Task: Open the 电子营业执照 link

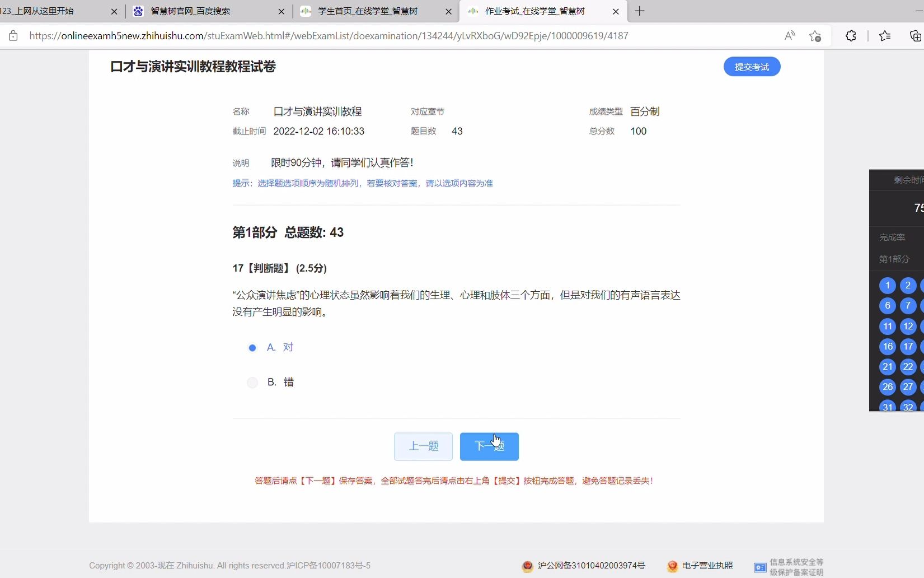Action: [x=707, y=566]
